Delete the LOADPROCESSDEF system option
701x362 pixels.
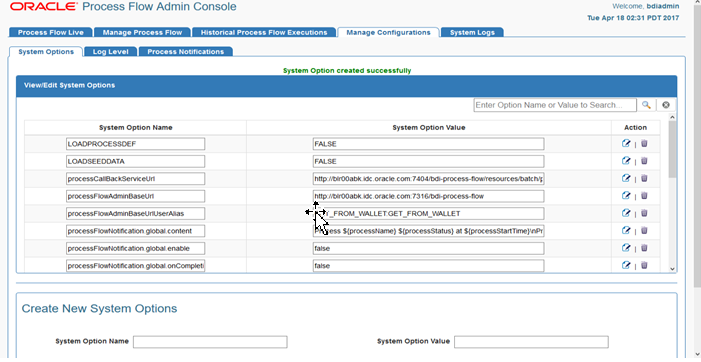click(x=644, y=143)
